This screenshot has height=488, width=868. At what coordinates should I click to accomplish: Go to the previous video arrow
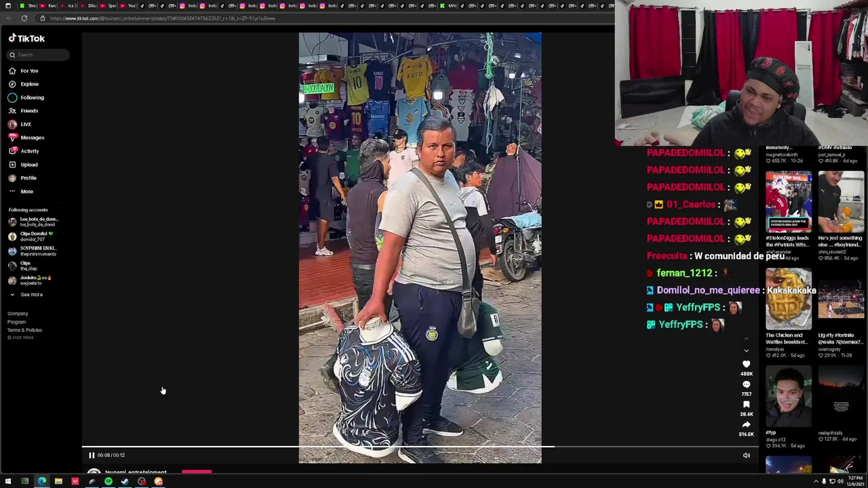[x=747, y=338]
